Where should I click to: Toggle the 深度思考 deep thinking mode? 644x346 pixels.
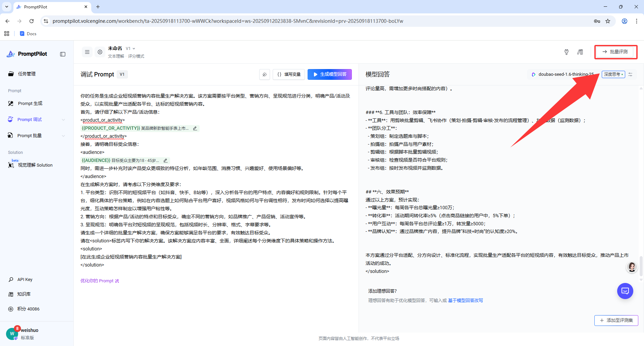613,74
